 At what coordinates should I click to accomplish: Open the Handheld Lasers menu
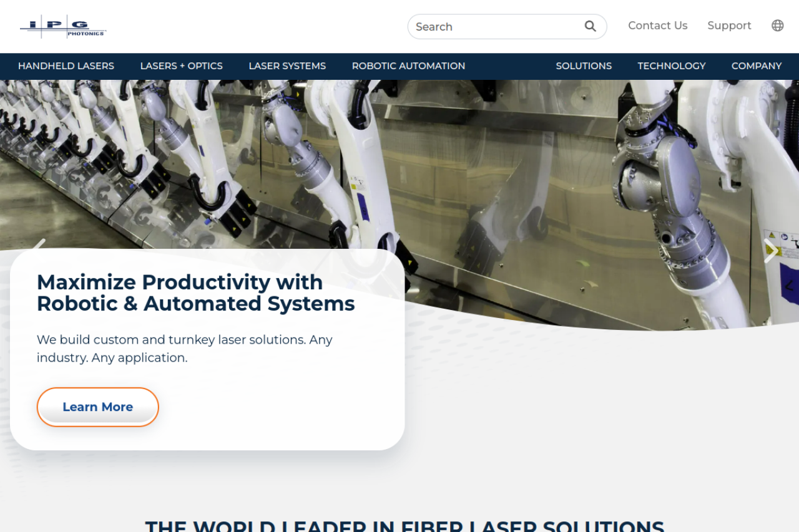click(66, 66)
